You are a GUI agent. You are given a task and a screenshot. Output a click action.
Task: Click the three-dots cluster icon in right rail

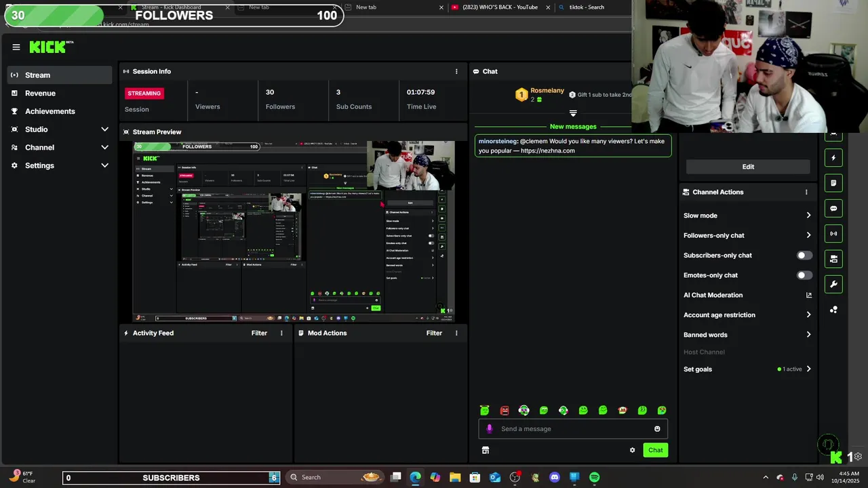pyautogui.click(x=833, y=310)
